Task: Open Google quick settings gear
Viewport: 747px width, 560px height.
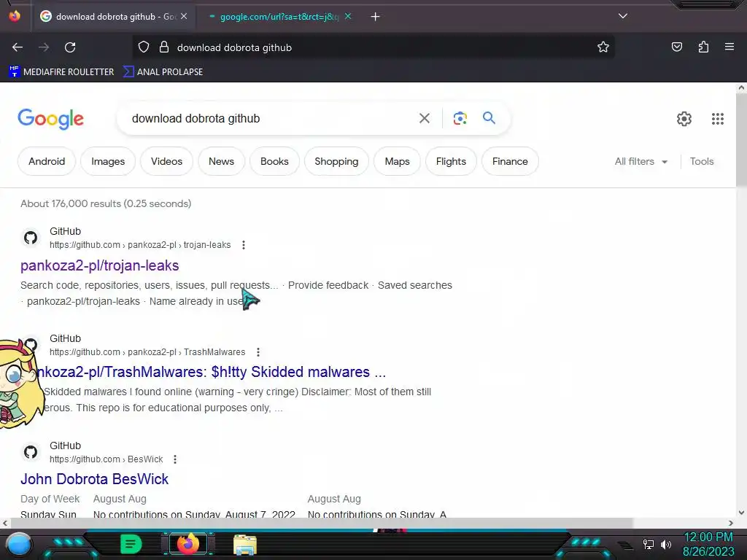Action: click(x=684, y=119)
